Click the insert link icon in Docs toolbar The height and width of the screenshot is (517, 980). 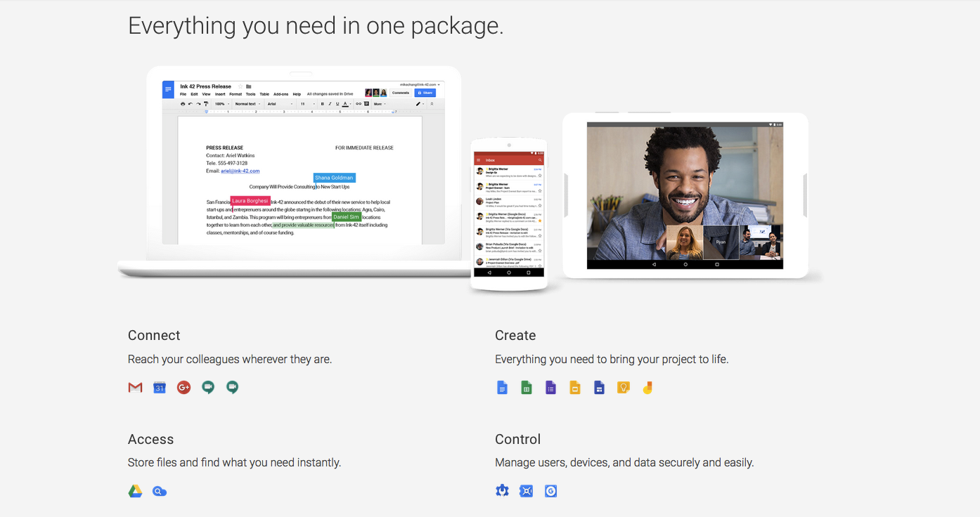[359, 104]
